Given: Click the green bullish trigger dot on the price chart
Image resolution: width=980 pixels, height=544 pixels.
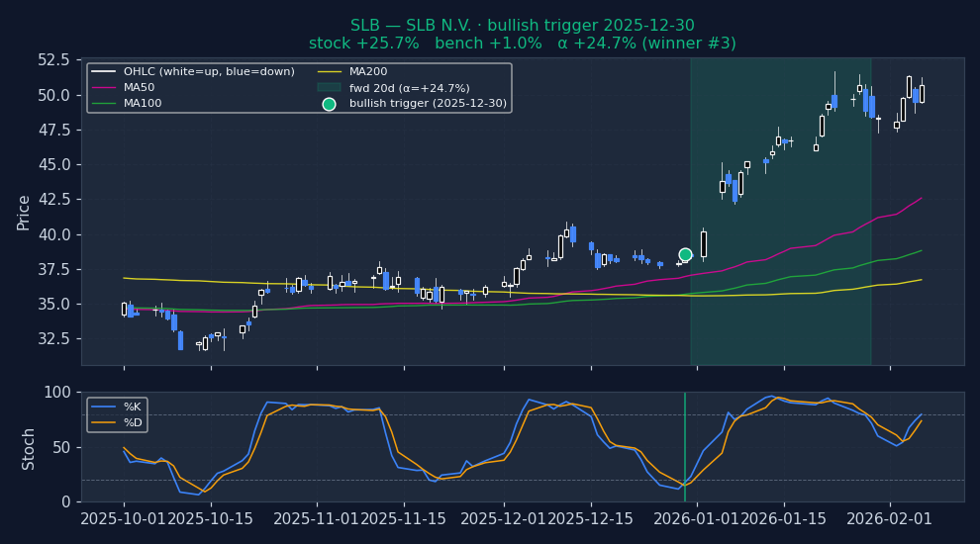Looking at the screenshot, I should [x=685, y=254].
